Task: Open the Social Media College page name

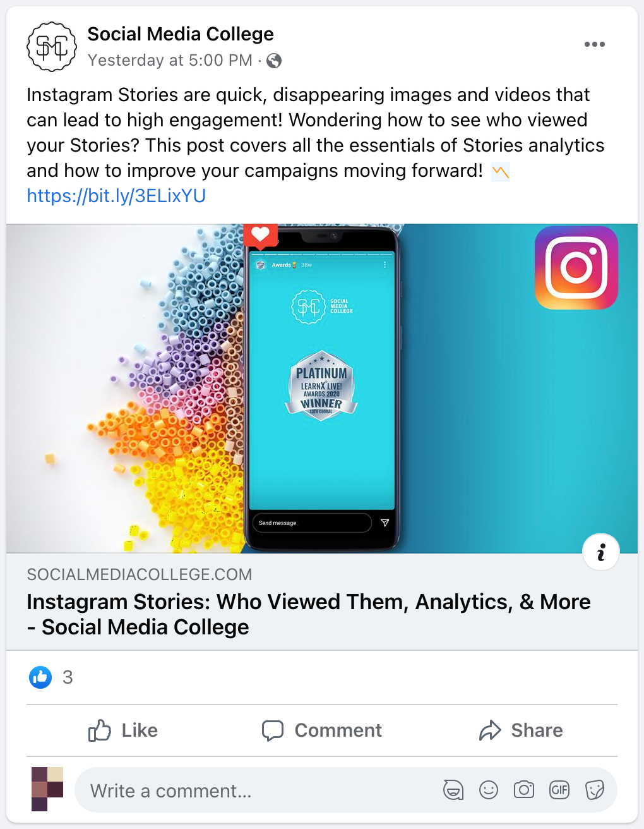Action: 181,34
